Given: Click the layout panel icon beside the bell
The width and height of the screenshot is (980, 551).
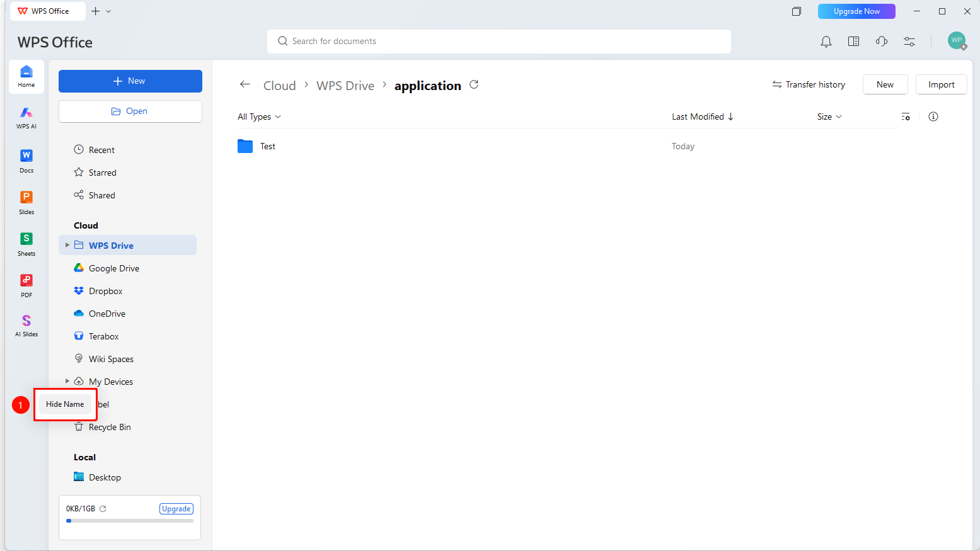Looking at the screenshot, I should click(853, 42).
